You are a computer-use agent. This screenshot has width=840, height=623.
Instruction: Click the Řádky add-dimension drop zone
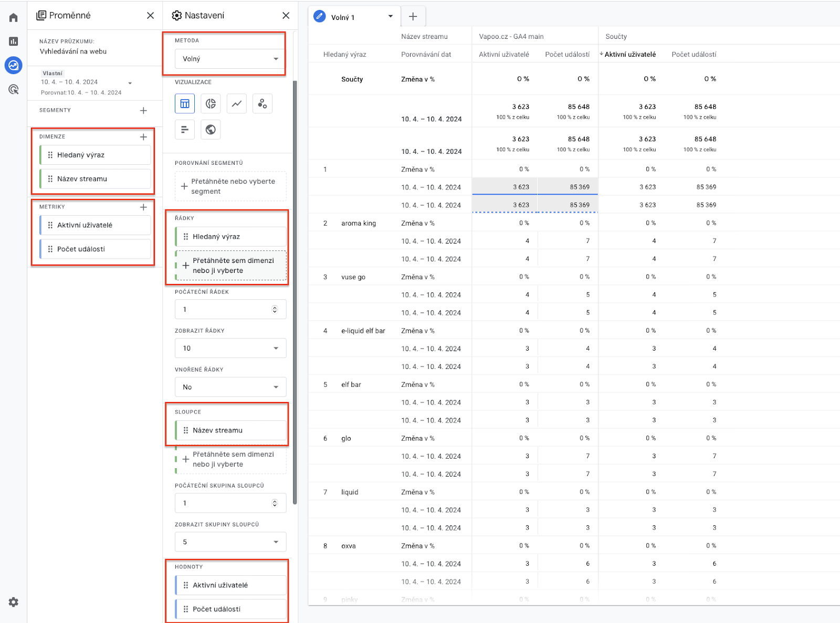230,266
